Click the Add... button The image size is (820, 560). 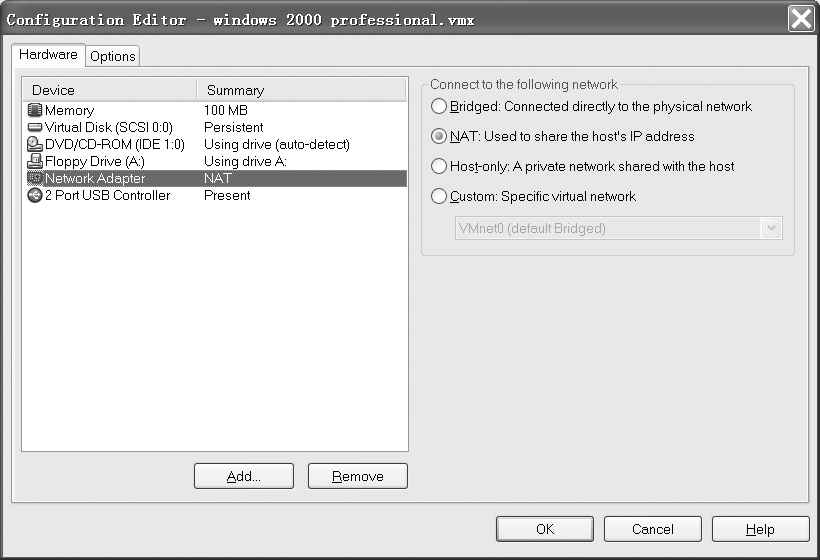tap(244, 476)
